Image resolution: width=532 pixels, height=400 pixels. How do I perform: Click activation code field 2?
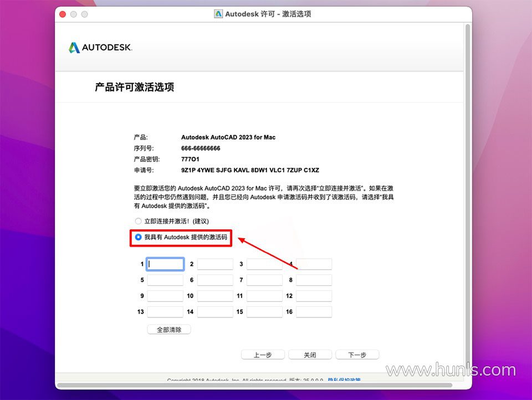pyautogui.click(x=215, y=264)
